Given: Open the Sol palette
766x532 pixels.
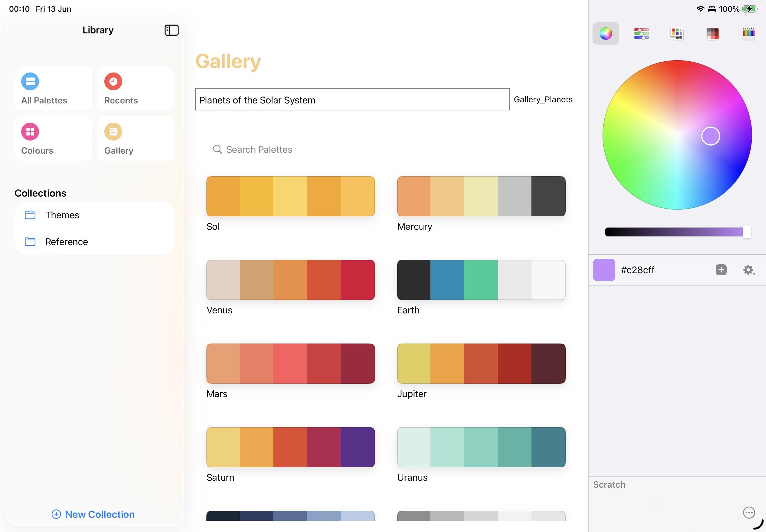Looking at the screenshot, I should (x=290, y=196).
